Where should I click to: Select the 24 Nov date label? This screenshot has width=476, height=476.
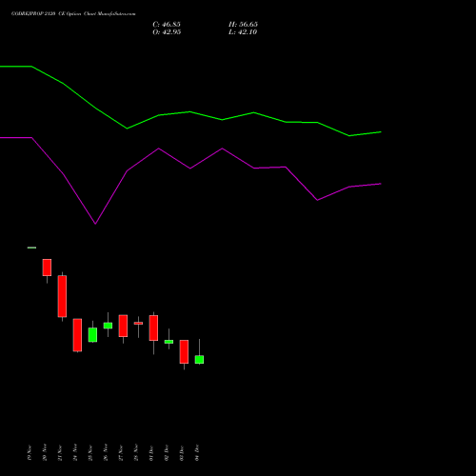(x=75, y=453)
